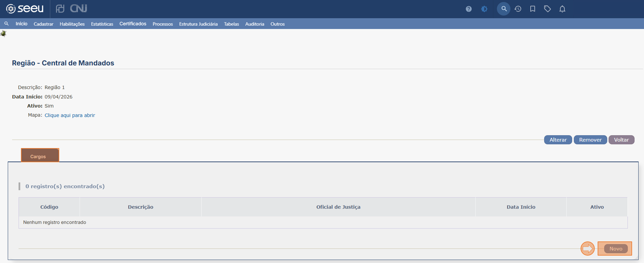Open the Habilitações menu
The image size is (644, 263).
(x=72, y=24)
